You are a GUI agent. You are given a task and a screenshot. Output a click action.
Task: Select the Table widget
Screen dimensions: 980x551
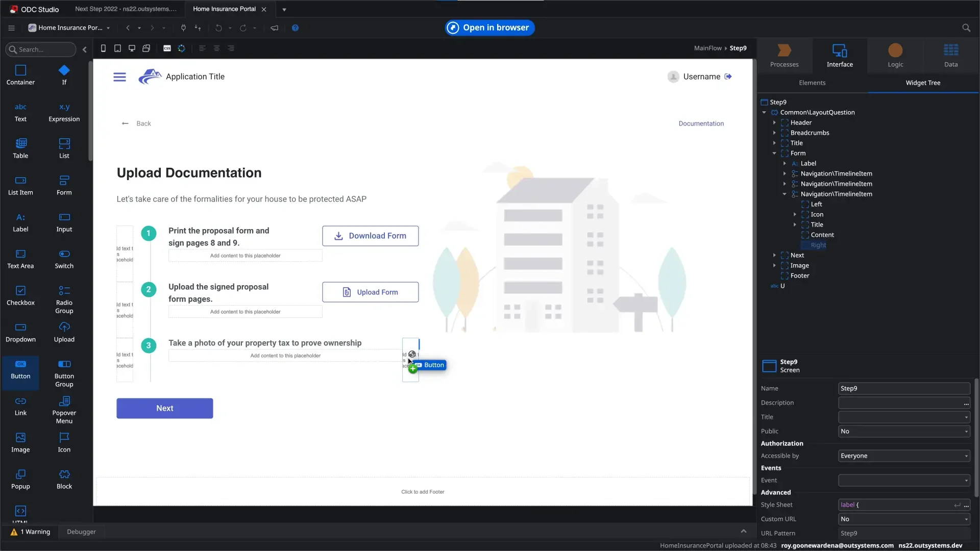(x=20, y=148)
